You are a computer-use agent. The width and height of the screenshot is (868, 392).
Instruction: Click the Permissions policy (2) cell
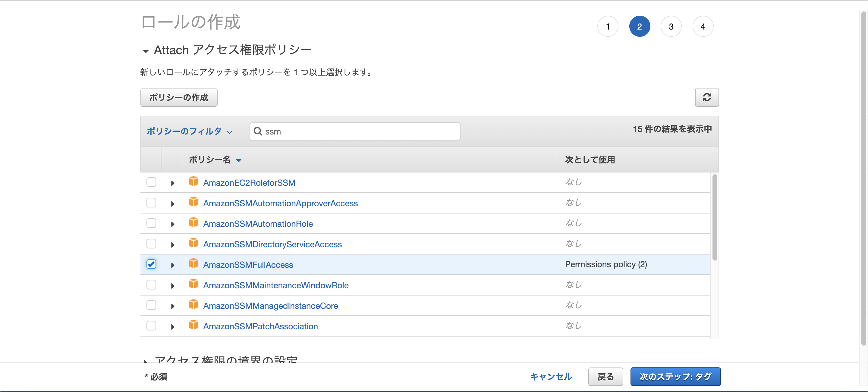[605, 264]
